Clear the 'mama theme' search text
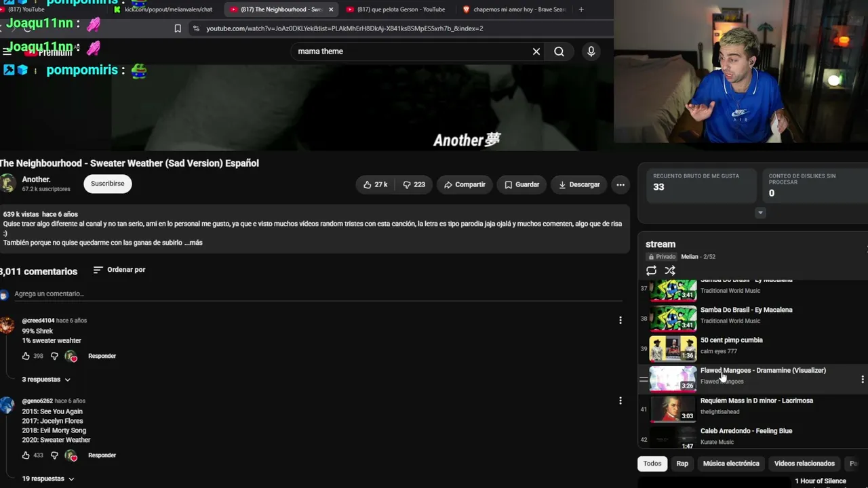The width and height of the screenshot is (868, 488). pos(536,52)
